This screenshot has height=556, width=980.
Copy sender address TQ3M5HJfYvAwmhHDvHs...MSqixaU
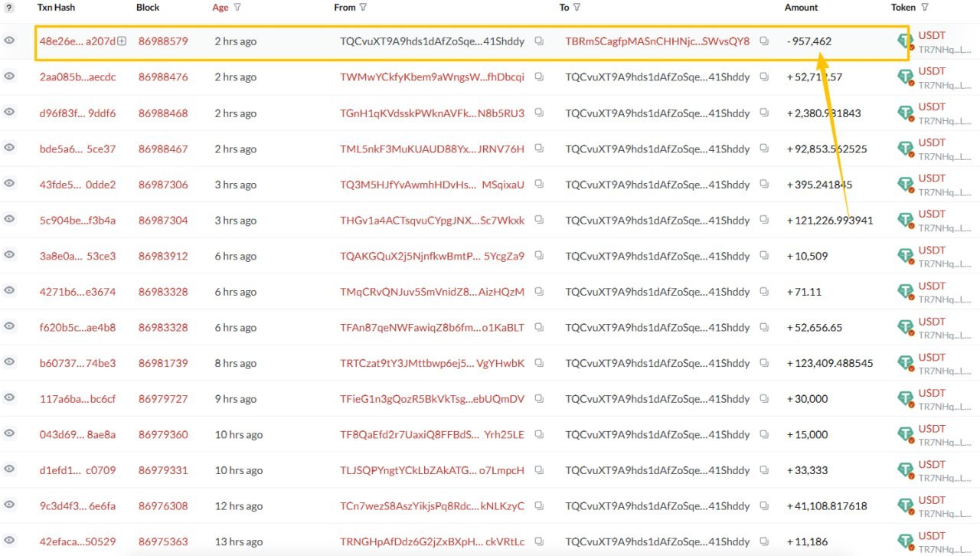point(539,184)
